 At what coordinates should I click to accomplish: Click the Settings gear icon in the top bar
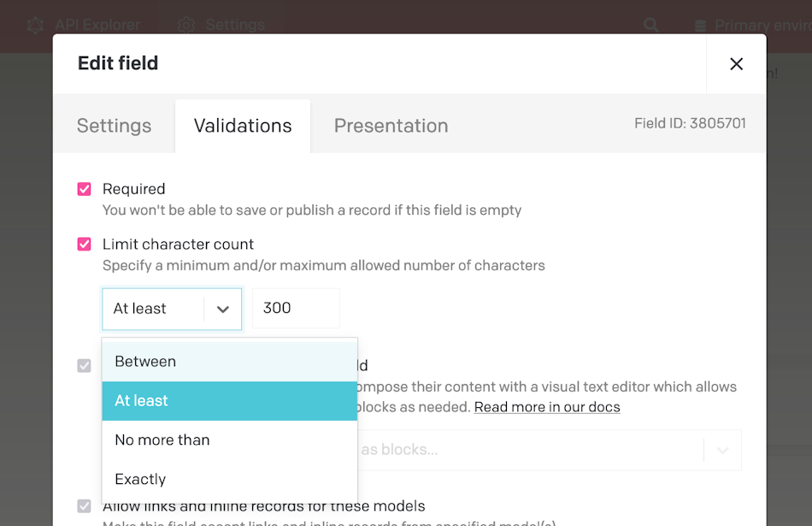(186, 25)
